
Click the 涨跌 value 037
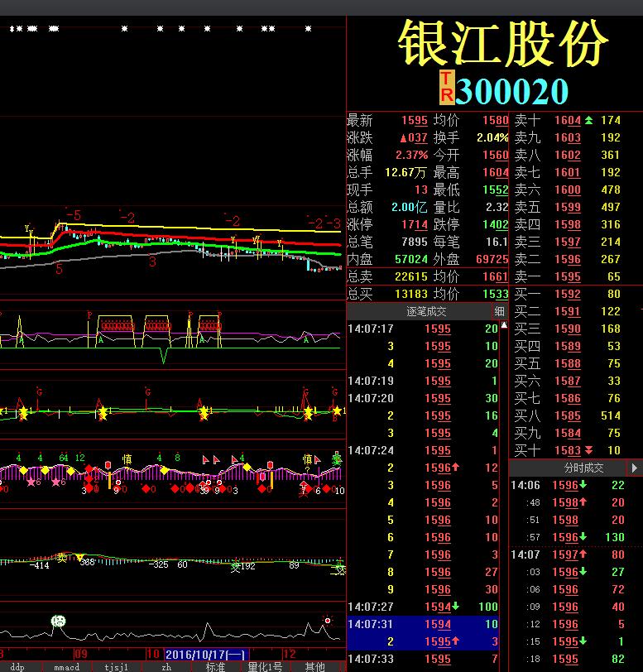point(414,138)
